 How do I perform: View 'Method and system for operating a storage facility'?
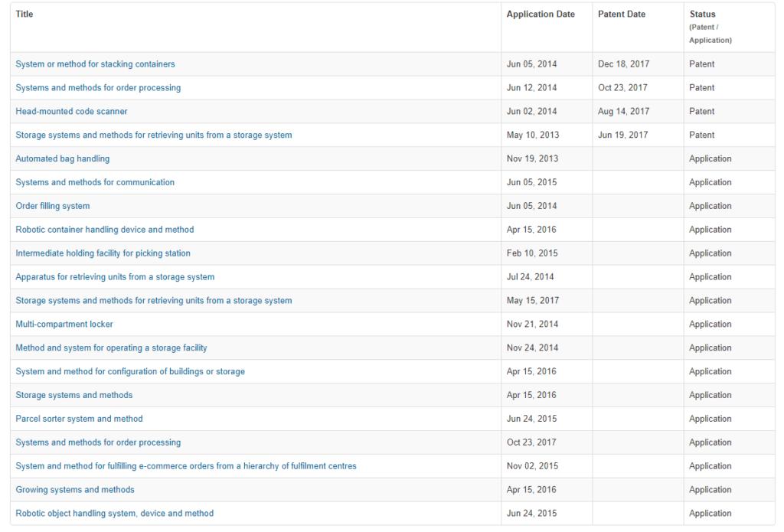point(111,348)
